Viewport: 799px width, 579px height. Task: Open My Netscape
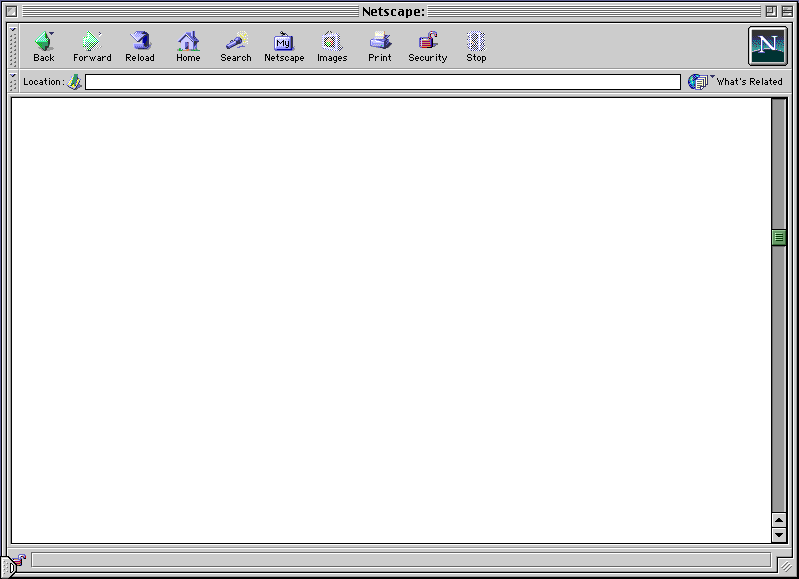[284, 46]
